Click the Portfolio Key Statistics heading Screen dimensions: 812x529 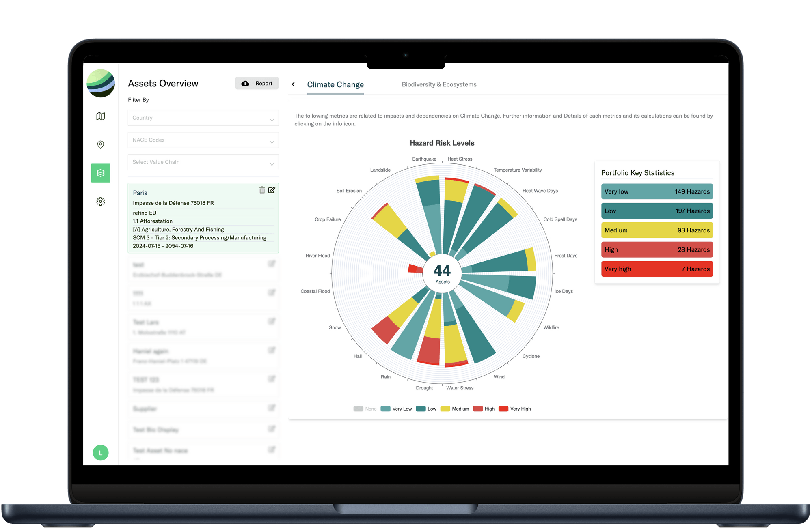pyautogui.click(x=638, y=173)
